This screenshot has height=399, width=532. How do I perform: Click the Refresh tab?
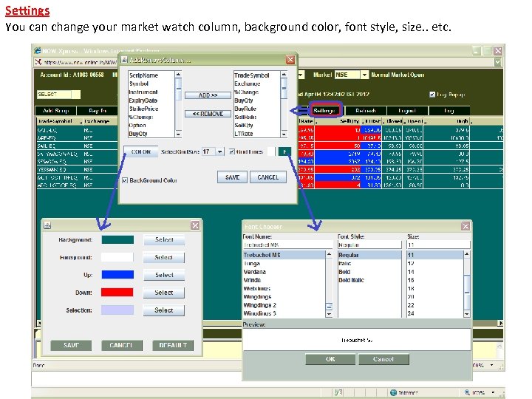[366, 111]
